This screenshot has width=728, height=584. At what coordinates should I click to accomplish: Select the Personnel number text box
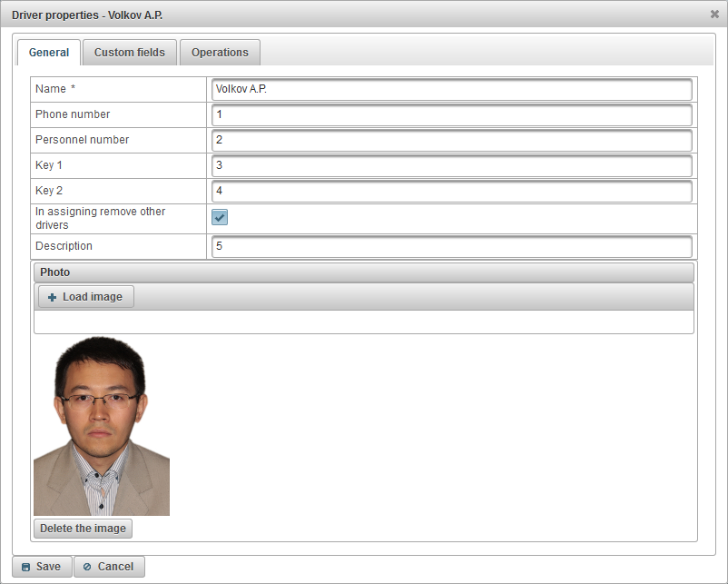pyautogui.click(x=451, y=141)
